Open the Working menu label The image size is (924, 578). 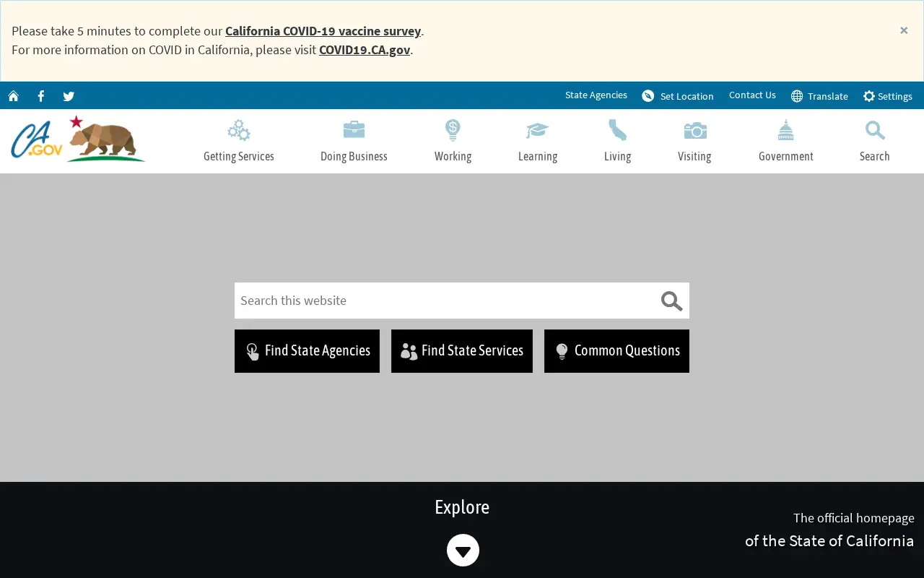pyautogui.click(x=453, y=157)
